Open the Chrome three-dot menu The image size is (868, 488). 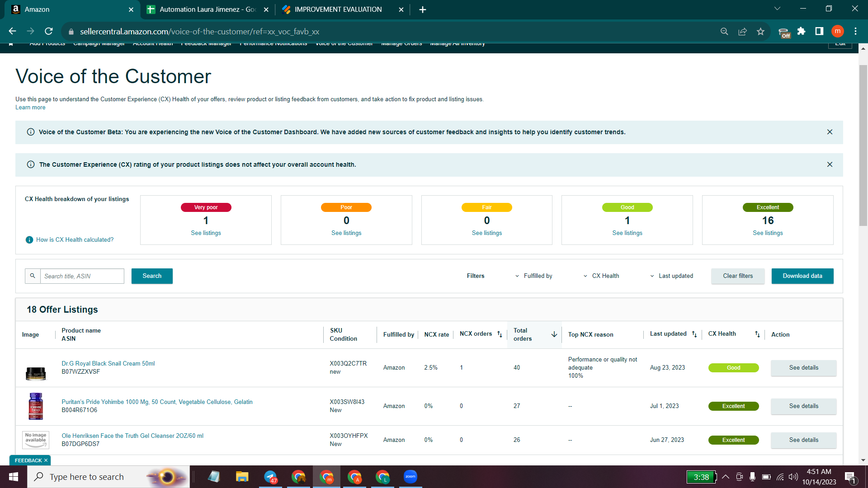point(855,31)
